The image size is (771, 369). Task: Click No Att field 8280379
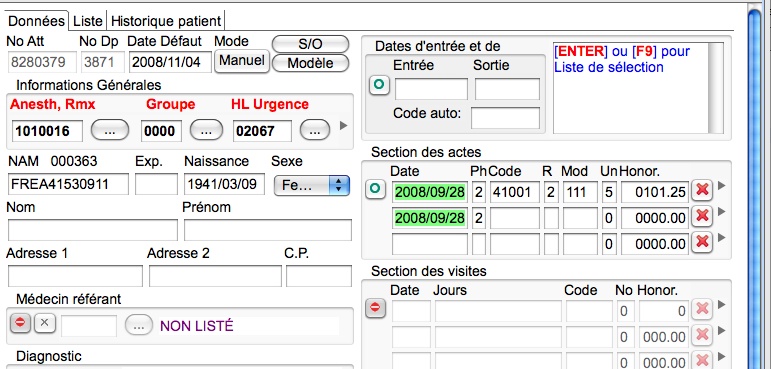[x=41, y=62]
